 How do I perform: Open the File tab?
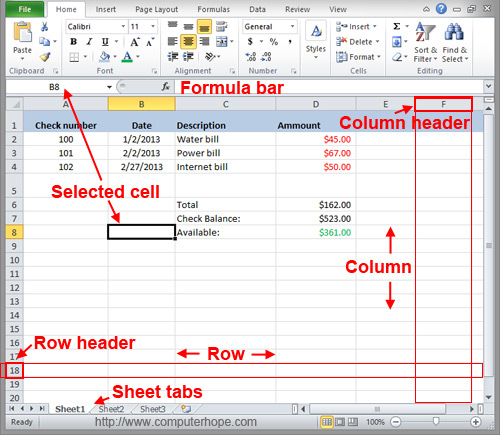25,9
